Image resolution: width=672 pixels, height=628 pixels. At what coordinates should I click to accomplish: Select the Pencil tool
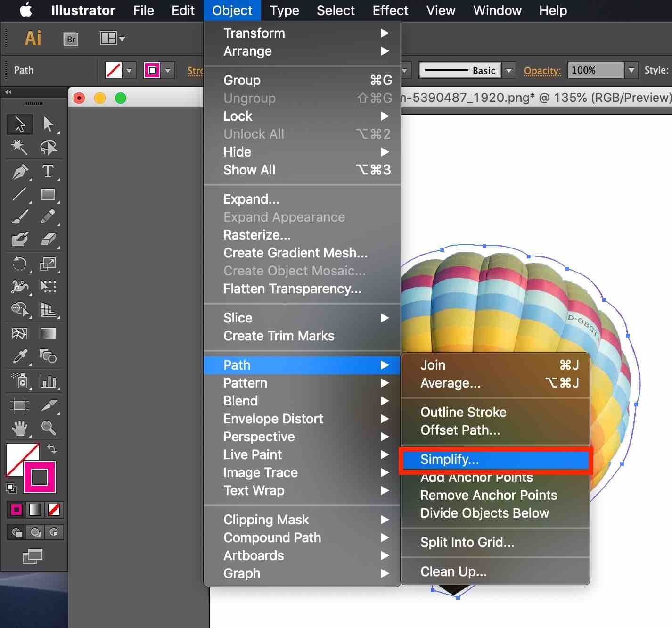pyautogui.click(x=48, y=217)
